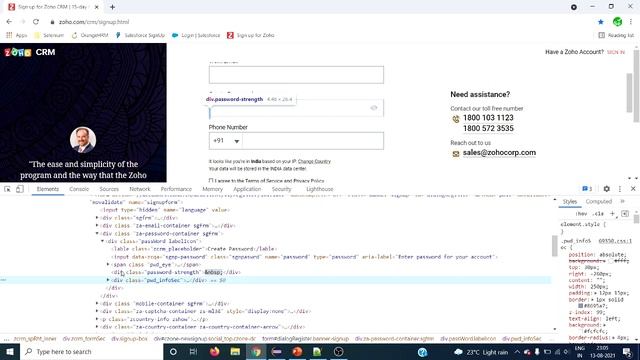Open the Windows Start menu
Image resolution: width=640 pixels, height=360 pixels.
click(10, 351)
